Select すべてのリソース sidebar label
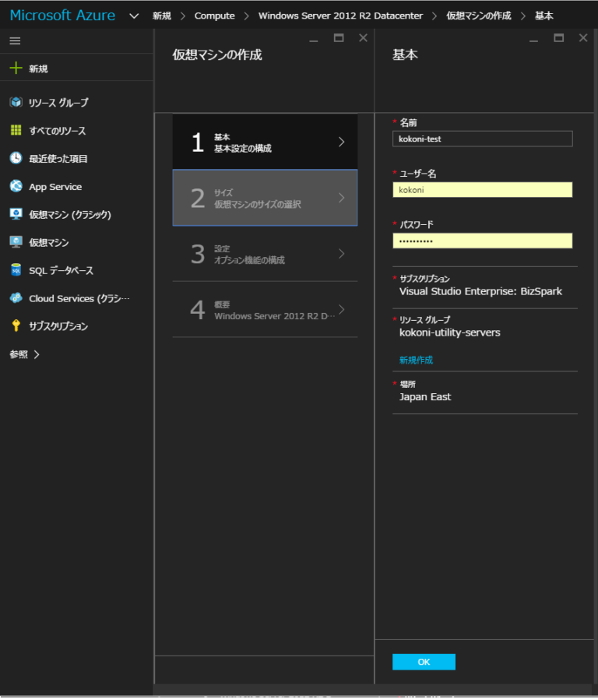The image size is (598, 700). [x=58, y=131]
